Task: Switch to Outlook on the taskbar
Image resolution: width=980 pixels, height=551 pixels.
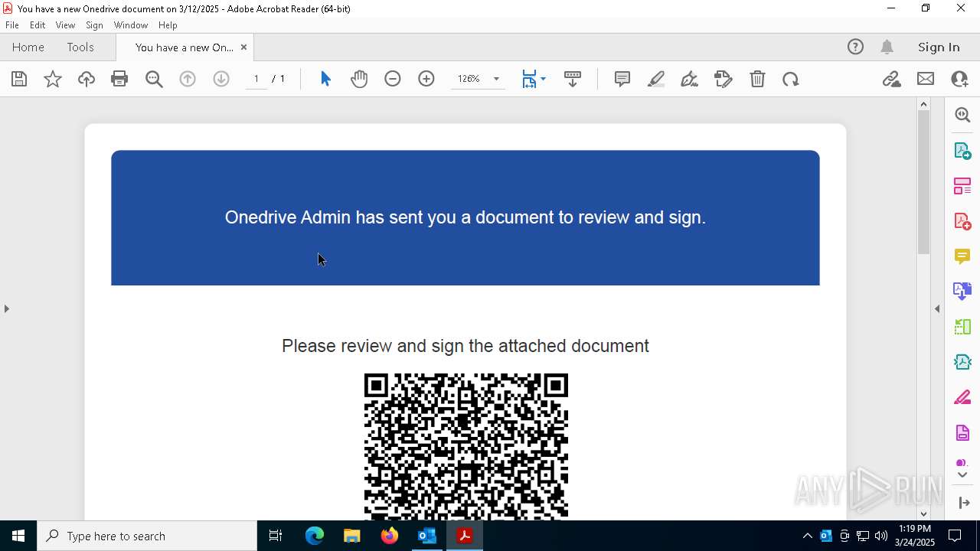Action: tap(426, 536)
